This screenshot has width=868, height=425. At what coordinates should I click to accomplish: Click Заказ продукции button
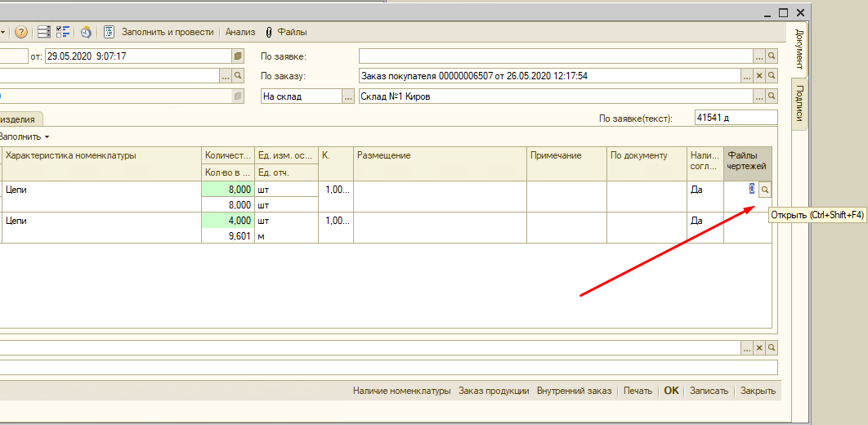[x=494, y=391]
